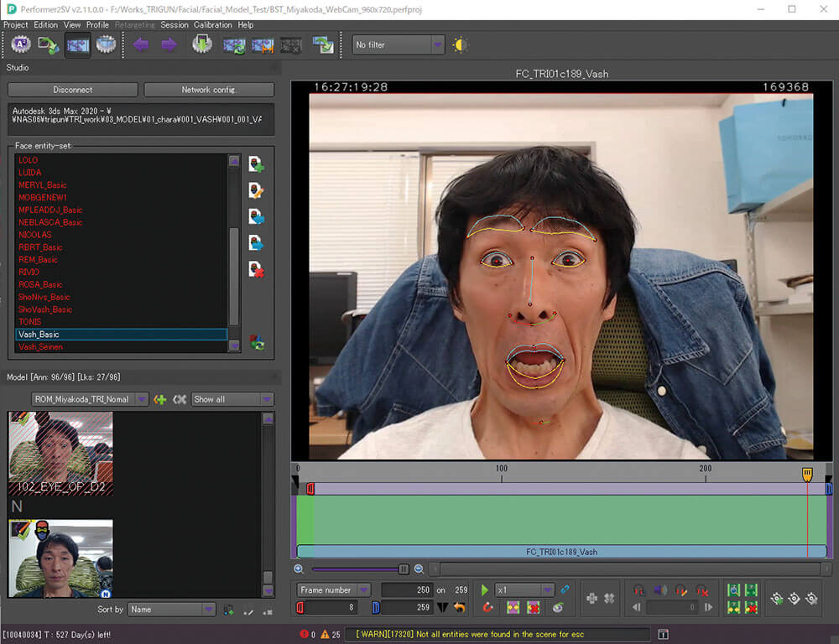Viewport: 839px width, 644px height.
Task: Open the Session menu
Action: 175,25
